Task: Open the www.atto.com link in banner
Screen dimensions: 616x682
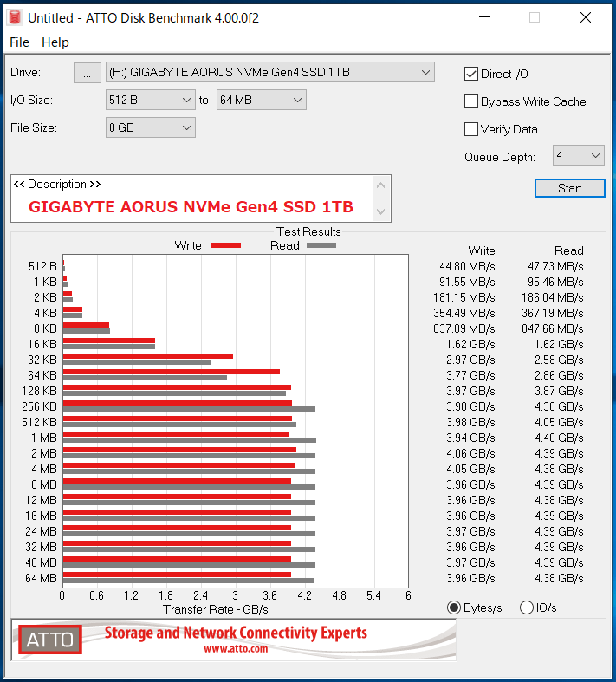Action: pos(236,649)
